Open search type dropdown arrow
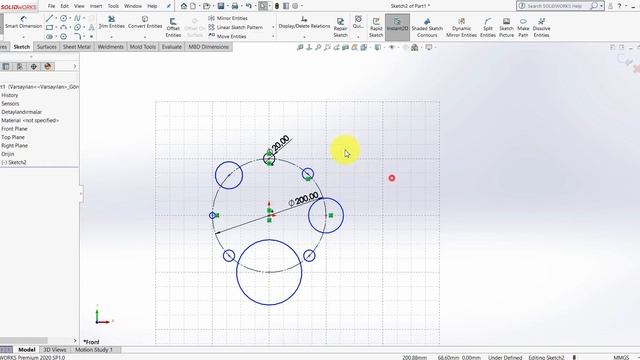This screenshot has height=360, width=640. tap(601, 6)
